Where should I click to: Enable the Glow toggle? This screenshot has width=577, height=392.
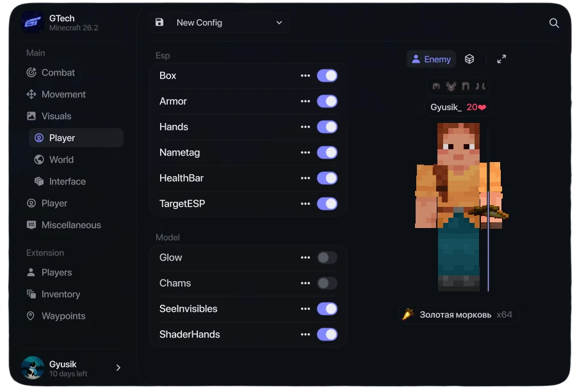pos(327,257)
